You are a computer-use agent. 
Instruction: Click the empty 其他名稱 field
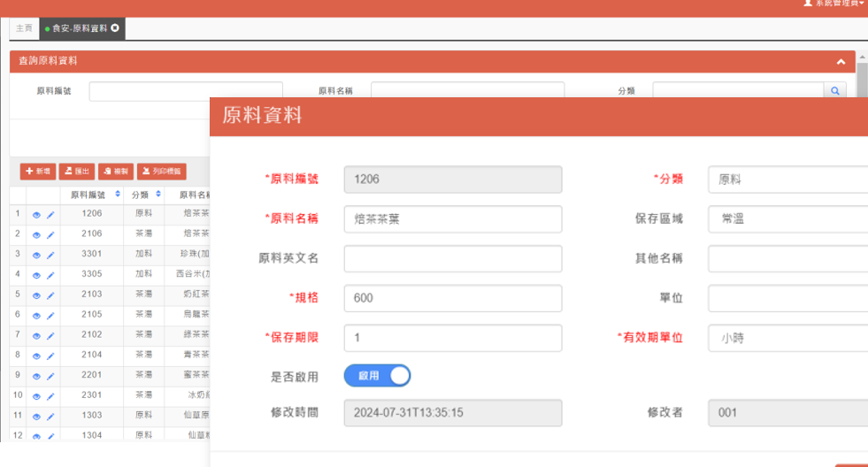[x=787, y=258]
